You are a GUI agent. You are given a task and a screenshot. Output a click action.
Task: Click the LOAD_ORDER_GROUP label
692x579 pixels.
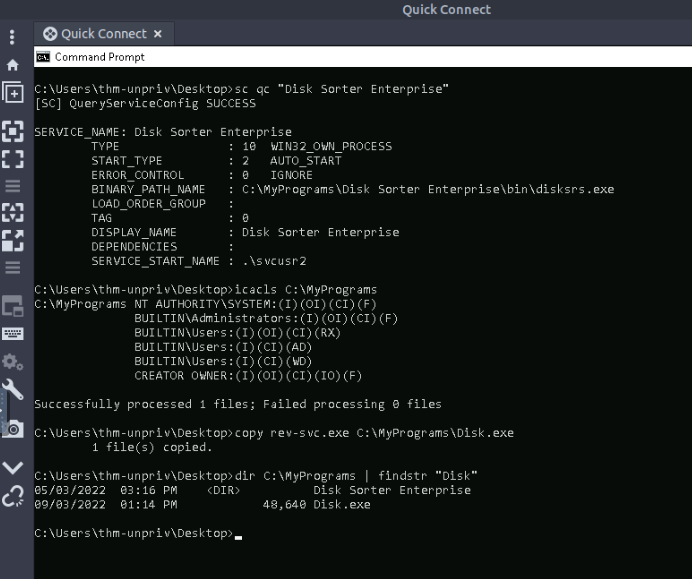pos(148,204)
